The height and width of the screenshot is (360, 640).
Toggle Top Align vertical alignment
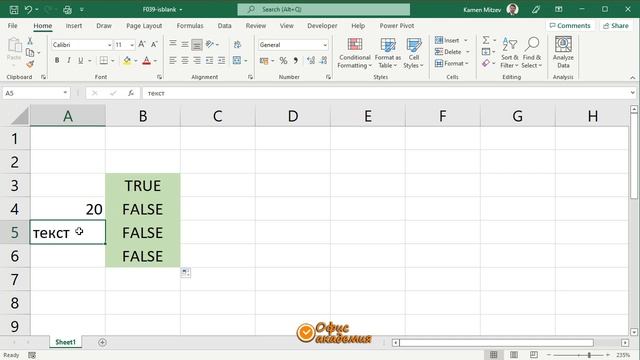point(173,44)
